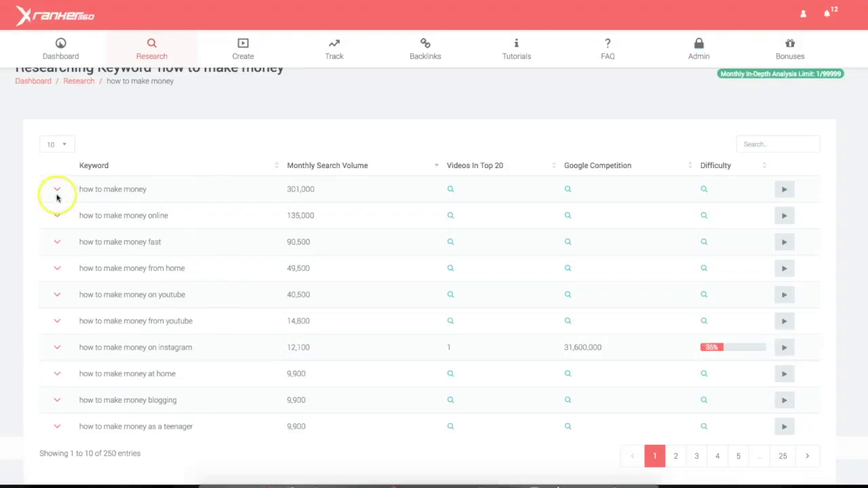Open the Tutorials nav tab

(517, 49)
